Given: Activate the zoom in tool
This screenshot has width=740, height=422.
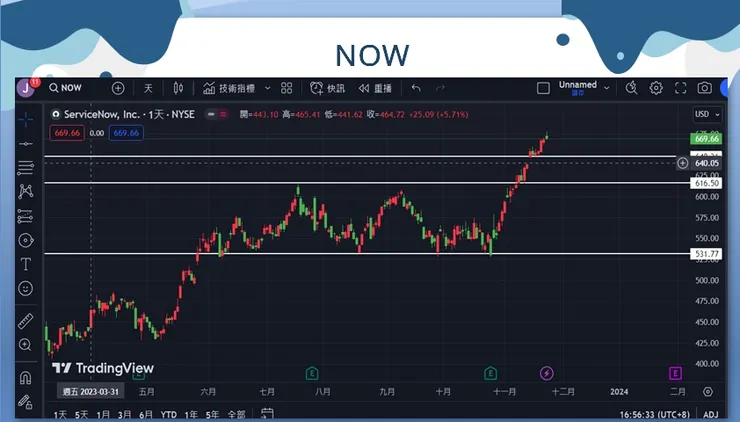Looking at the screenshot, I should pos(25,345).
